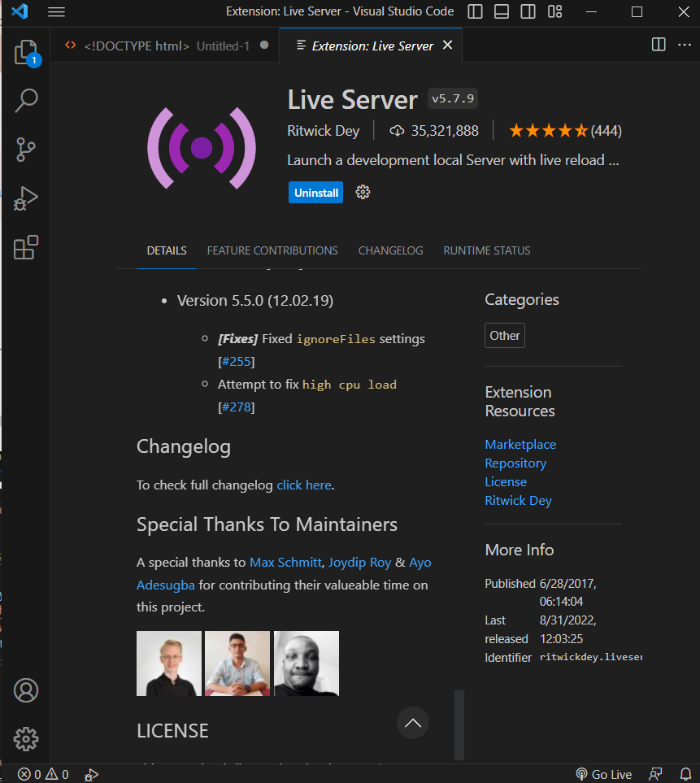Click the middle maintainer photo
This screenshot has height=783, width=700.
tap(237, 663)
